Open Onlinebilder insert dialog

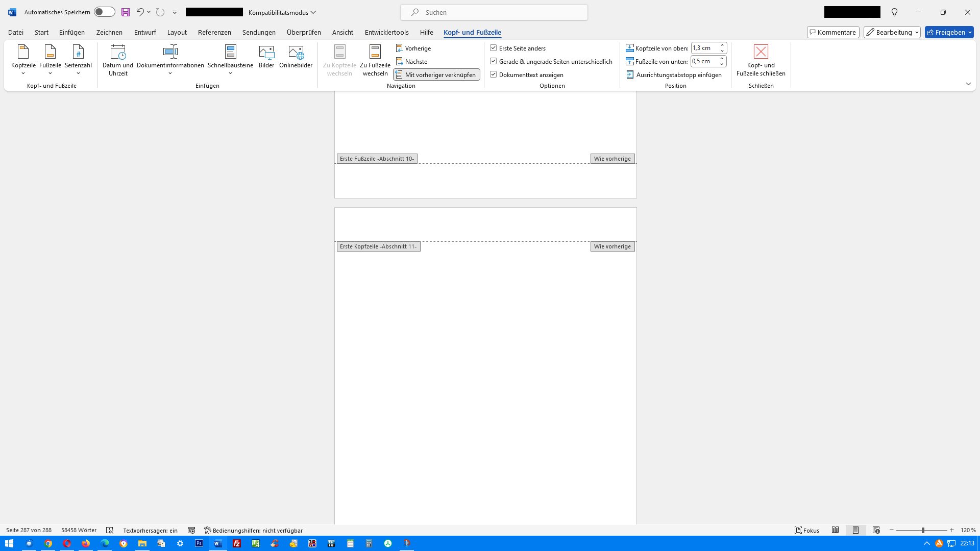point(296,56)
